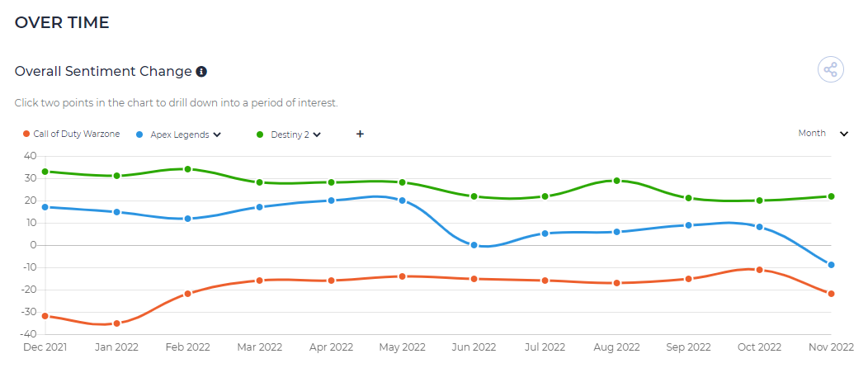
Task: Click the green Destiny 2 legend dot
Action: (x=260, y=134)
